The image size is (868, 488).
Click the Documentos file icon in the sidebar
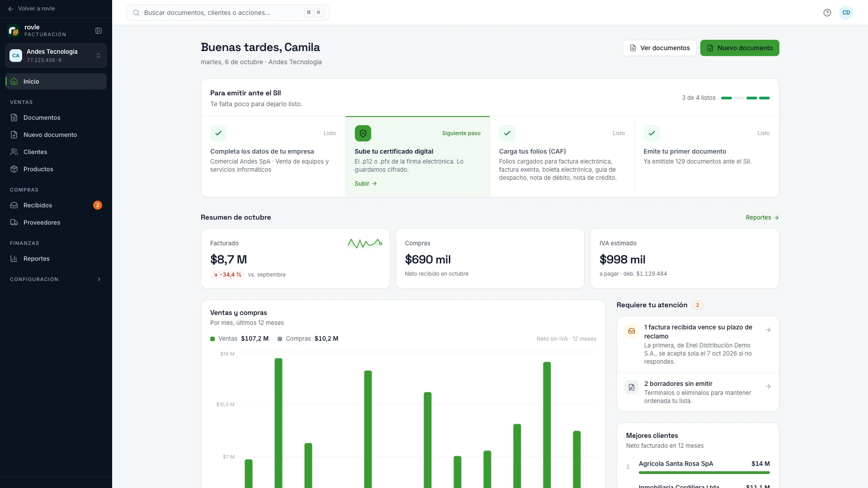[14, 117]
